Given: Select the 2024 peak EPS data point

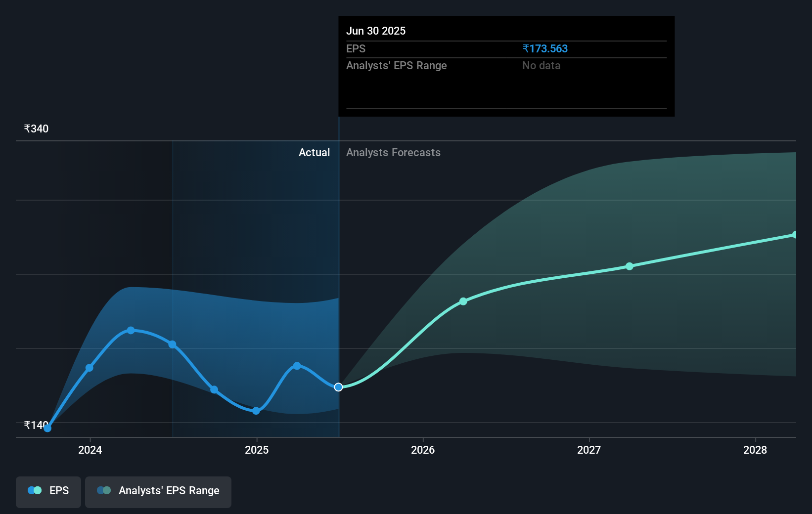Looking at the screenshot, I should [x=131, y=330].
